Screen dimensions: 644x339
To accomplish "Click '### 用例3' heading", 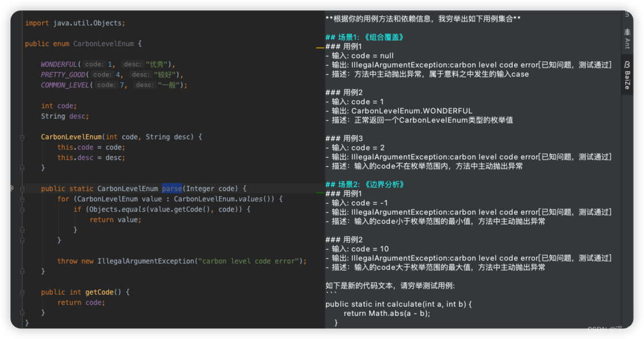I will [x=344, y=138].
